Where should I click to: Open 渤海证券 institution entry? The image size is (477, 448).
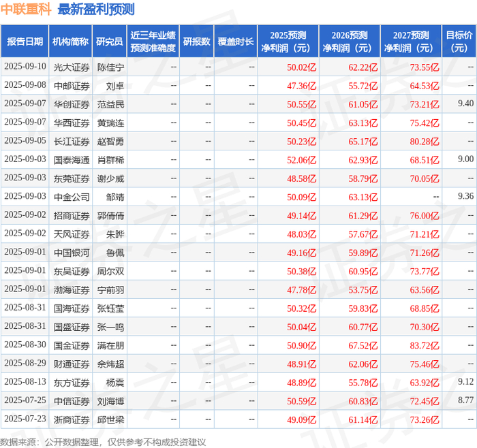click(72, 289)
